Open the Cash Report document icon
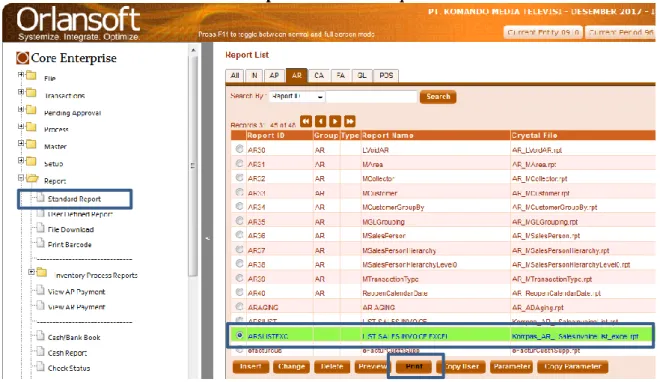The image size is (660, 382). point(40,352)
